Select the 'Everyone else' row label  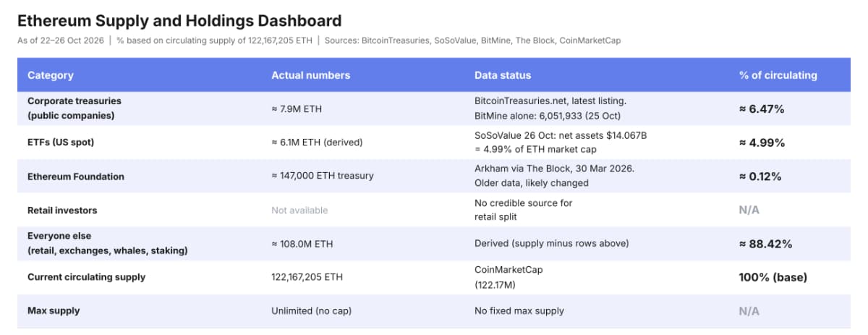coord(108,243)
